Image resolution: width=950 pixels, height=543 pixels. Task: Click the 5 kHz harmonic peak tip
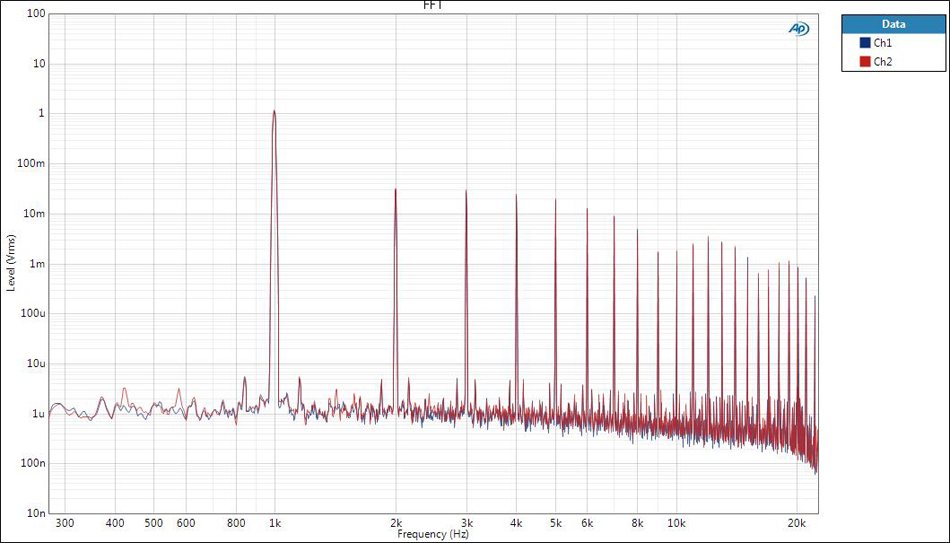point(555,199)
